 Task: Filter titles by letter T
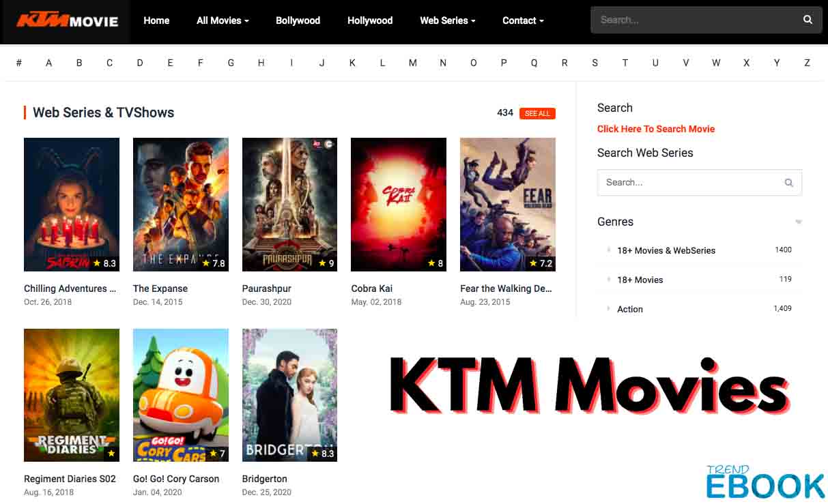coord(625,63)
